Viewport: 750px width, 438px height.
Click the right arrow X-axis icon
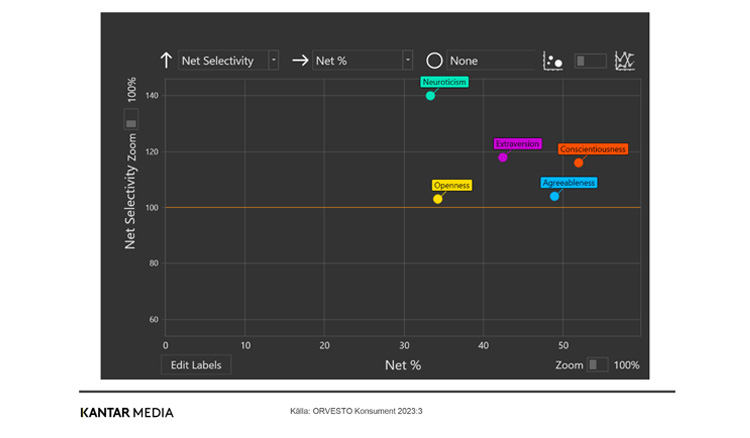tap(300, 60)
